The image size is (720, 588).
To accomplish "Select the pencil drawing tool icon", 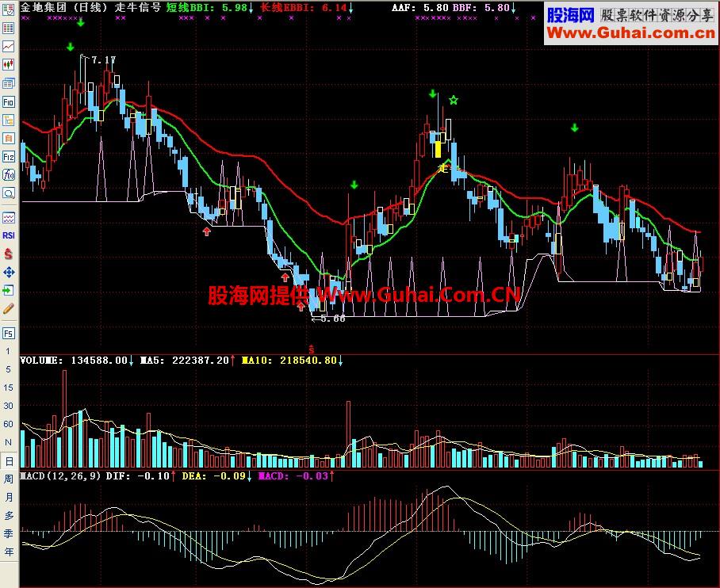I will (8, 309).
